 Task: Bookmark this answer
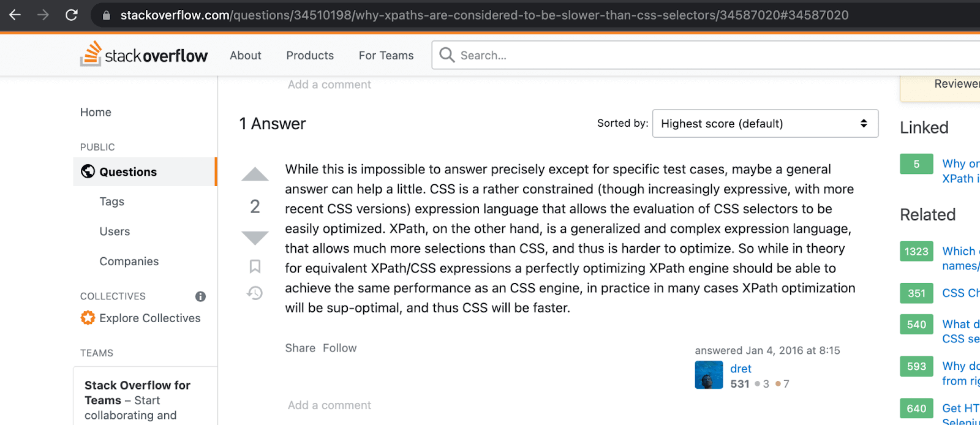tap(255, 266)
